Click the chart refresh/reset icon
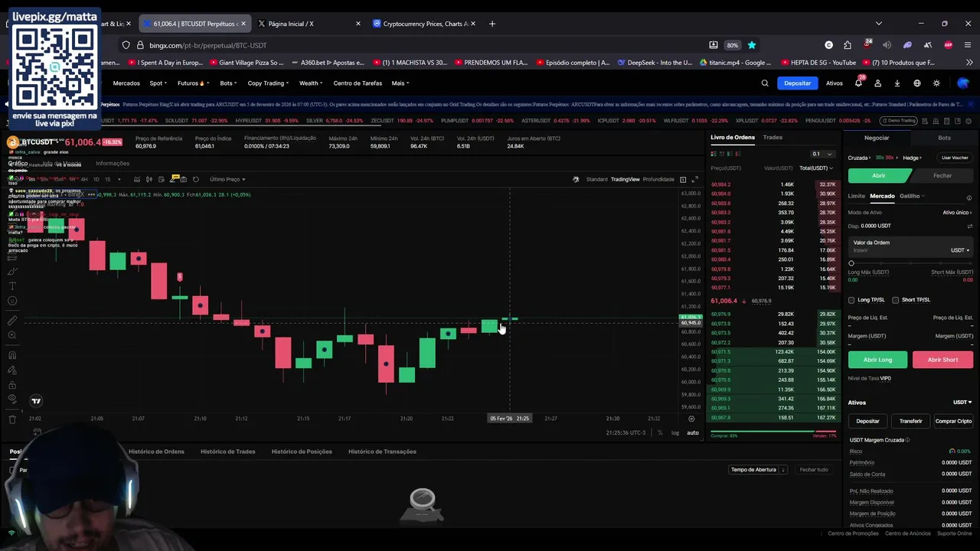The image size is (980, 551). coord(196,179)
